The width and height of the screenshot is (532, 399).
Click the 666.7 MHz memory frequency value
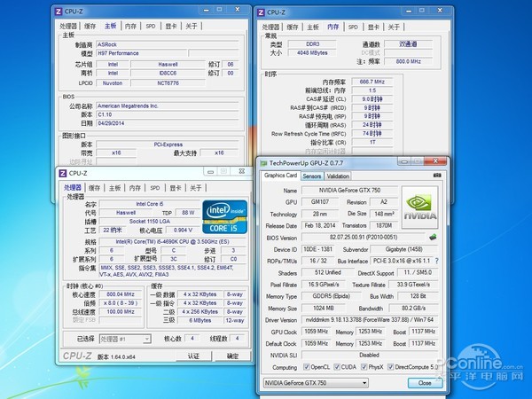click(372, 82)
